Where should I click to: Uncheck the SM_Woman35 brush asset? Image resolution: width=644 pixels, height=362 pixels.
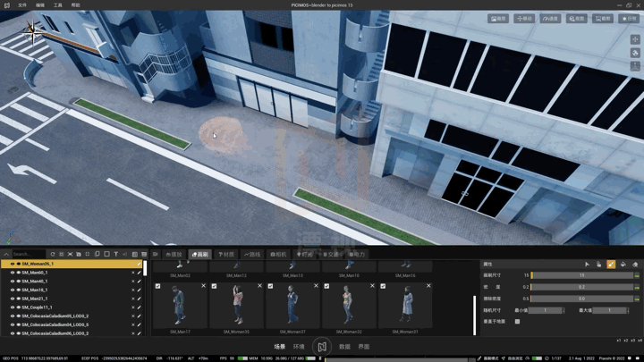point(214,286)
